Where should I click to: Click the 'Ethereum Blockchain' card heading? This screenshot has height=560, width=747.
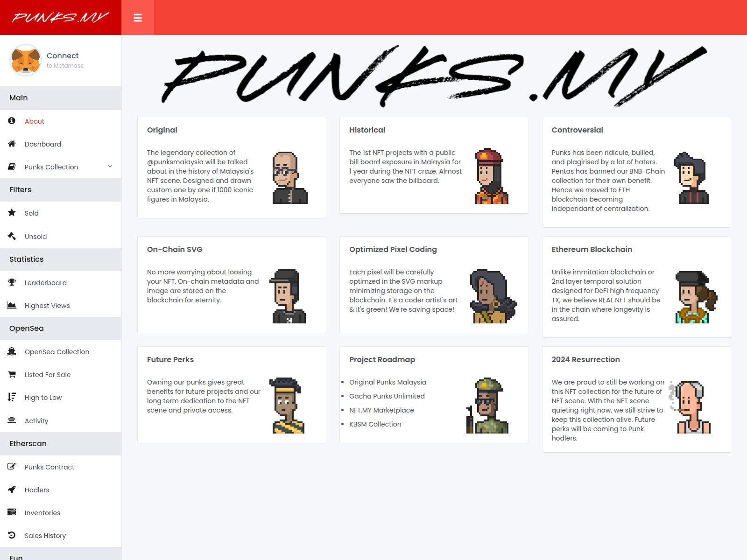(592, 250)
